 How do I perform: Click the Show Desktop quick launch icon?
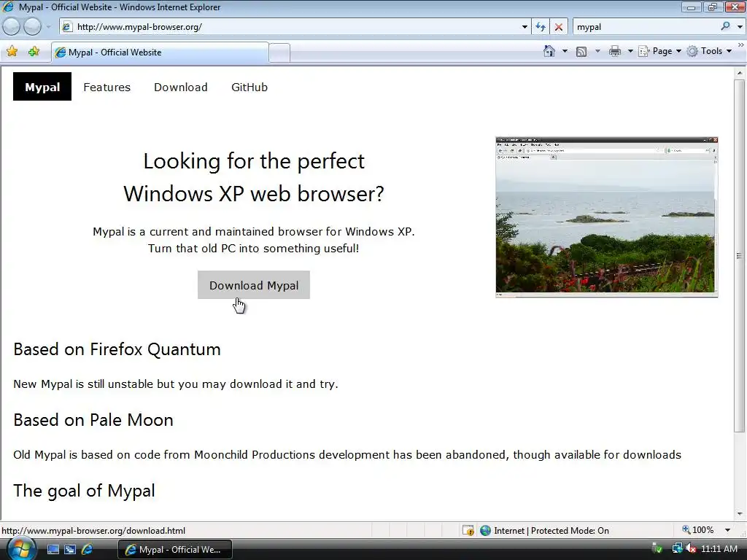tap(53, 550)
